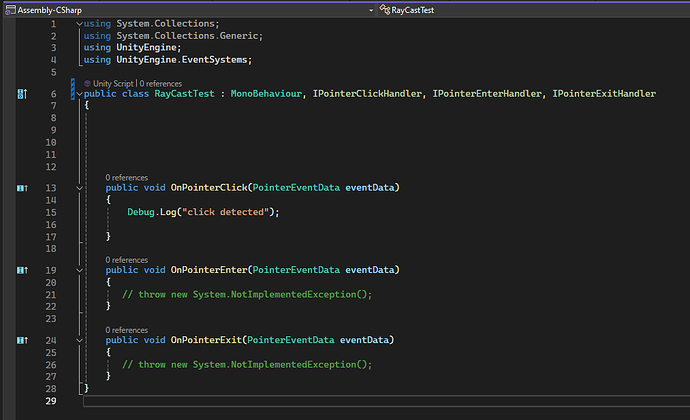This screenshot has height=420, width=690.
Task: Open '0 references' beside Unity Script
Action: click(161, 83)
